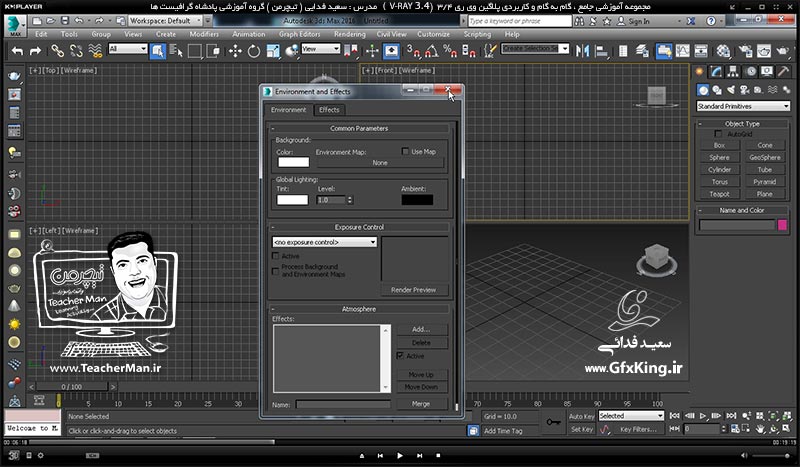Open the Motion command panel tab

[x=751, y=71]
